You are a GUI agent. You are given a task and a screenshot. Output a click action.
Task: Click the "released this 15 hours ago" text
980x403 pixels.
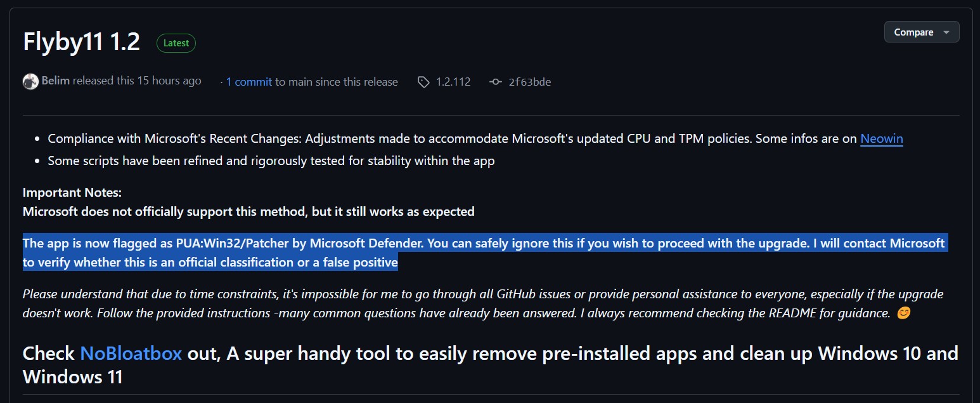coord(137,81)
